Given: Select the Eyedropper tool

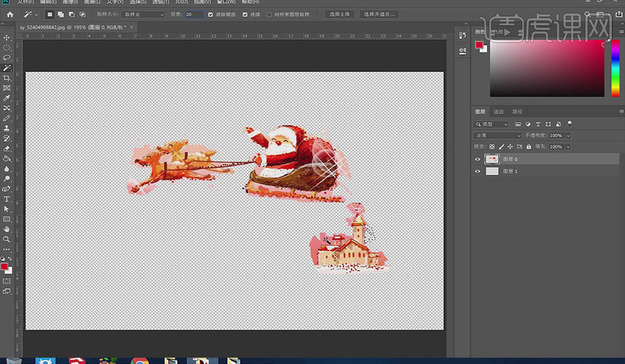Looking at the screenshot, I should click(7, 98).
